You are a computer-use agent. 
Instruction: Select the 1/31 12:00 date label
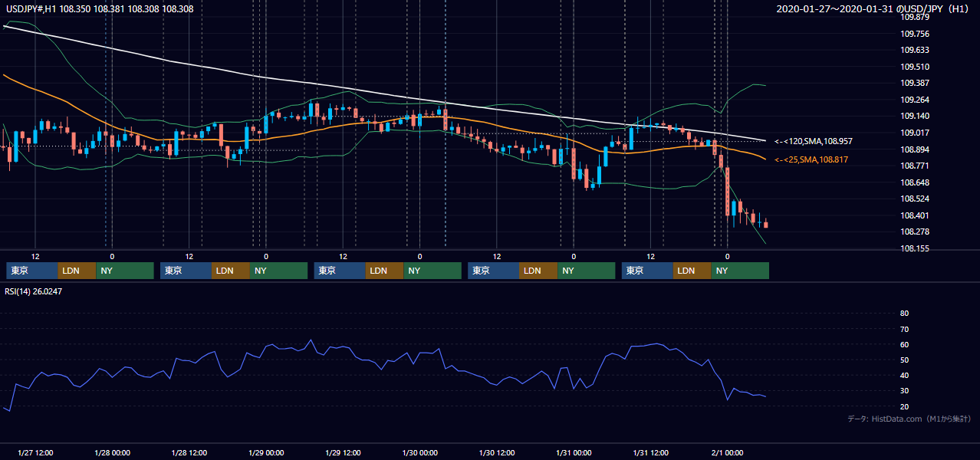(651, 453)
